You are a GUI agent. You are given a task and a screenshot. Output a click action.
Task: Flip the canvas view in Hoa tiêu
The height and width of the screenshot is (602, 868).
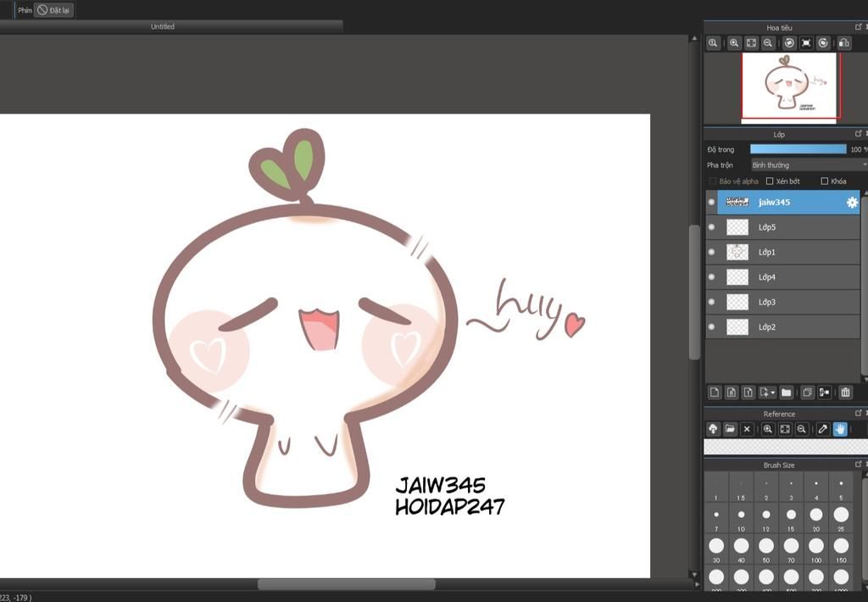(x=844, y=42)
